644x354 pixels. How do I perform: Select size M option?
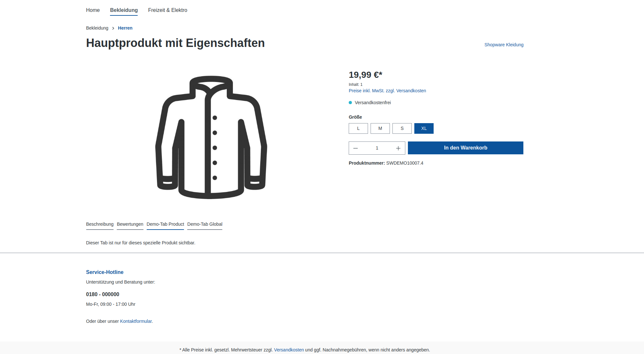(x=380, y=128)
